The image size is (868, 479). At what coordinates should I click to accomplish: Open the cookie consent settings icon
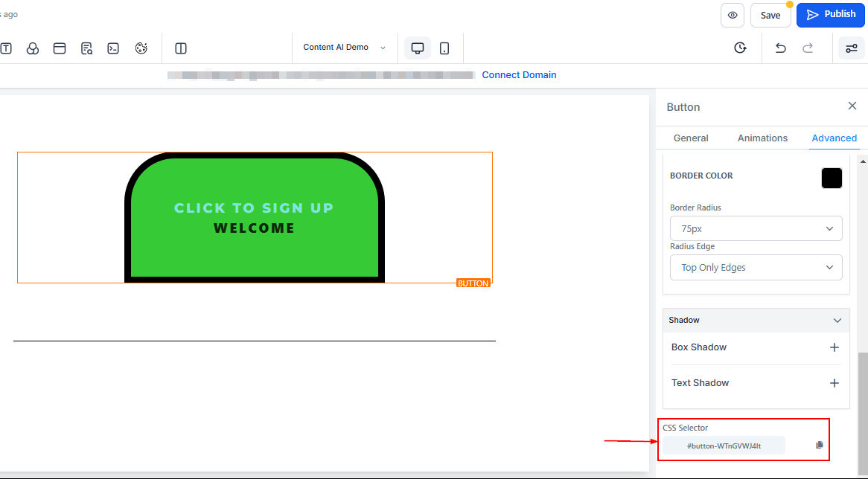141,48
